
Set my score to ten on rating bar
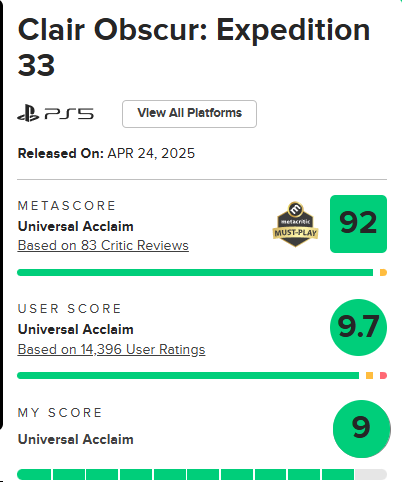371,474
